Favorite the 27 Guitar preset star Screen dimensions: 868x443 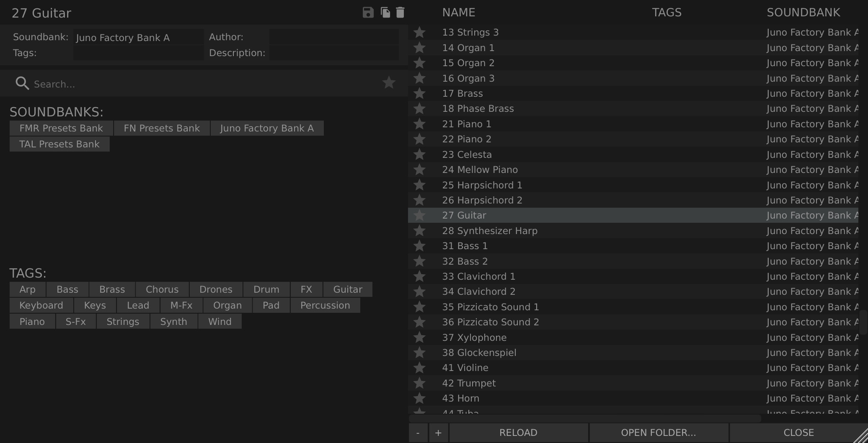point(419,215)
